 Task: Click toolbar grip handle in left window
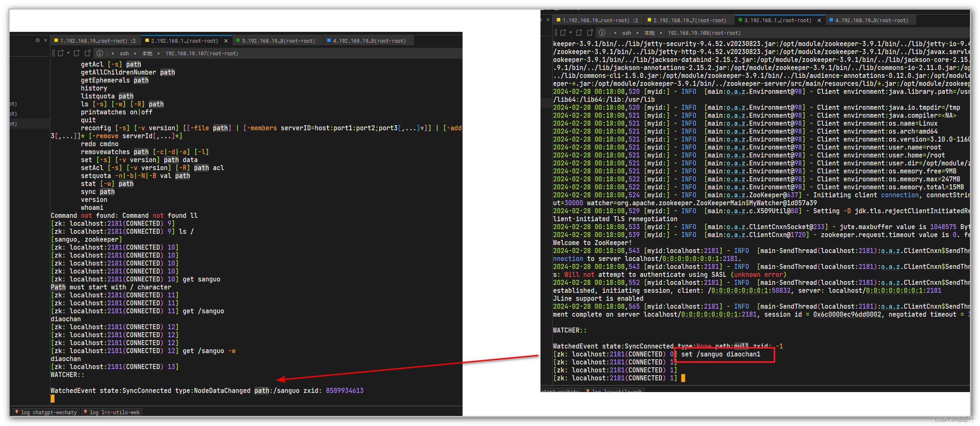53,53
